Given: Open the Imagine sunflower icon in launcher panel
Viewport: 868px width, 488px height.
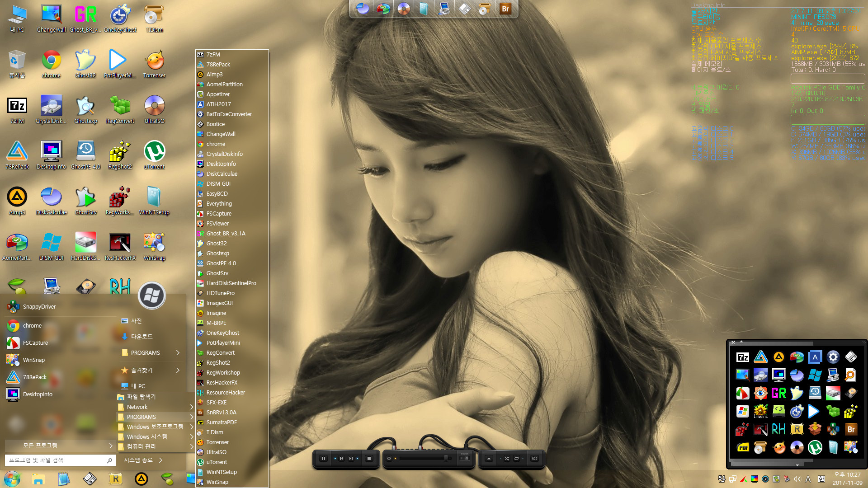Looking at the screenshot, I should click(760, 411).
